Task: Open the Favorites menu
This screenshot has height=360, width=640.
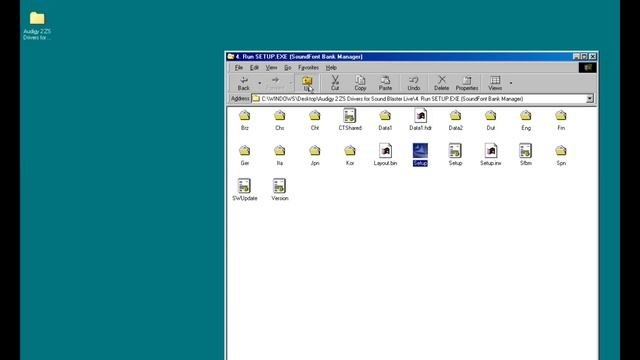Action: pos(308,68)
